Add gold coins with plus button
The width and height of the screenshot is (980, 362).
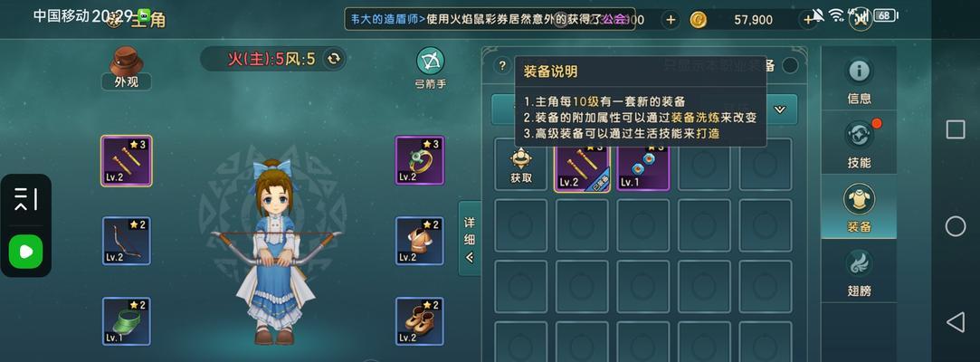808,20
